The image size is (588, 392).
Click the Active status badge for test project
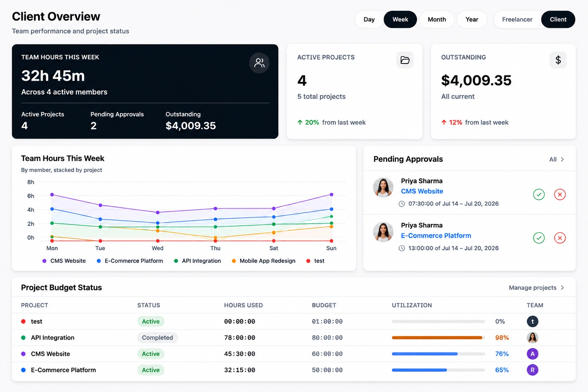tap(151, 322)
